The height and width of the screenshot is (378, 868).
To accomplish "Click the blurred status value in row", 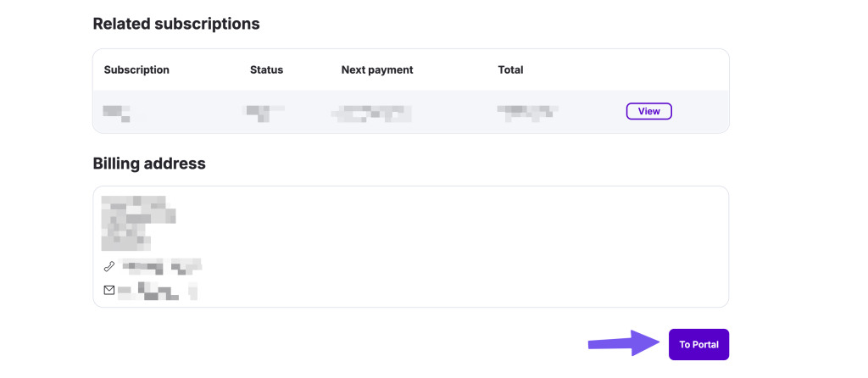I will 264,111.
